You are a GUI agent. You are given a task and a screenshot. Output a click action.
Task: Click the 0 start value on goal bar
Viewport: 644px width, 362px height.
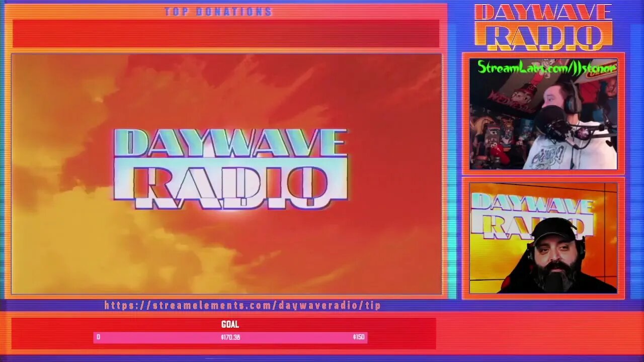point(98,337)
